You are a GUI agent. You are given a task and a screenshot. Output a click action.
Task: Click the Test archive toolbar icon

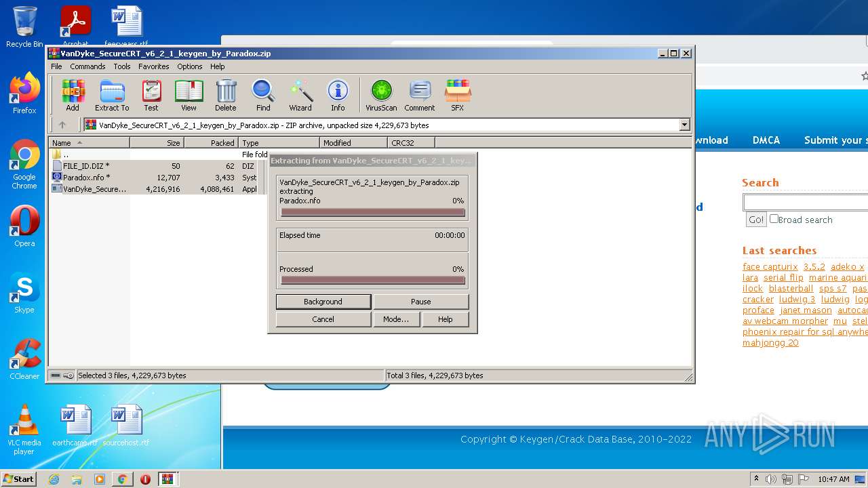click(151, 95)
